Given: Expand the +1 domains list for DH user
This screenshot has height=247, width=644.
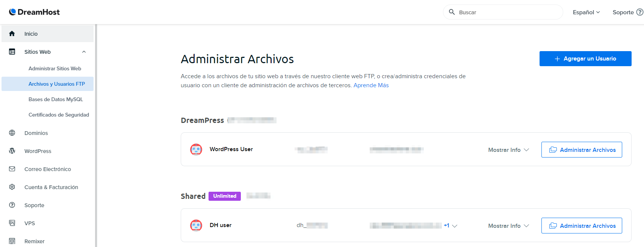Looking at the screenshot, I should (450, 226).
